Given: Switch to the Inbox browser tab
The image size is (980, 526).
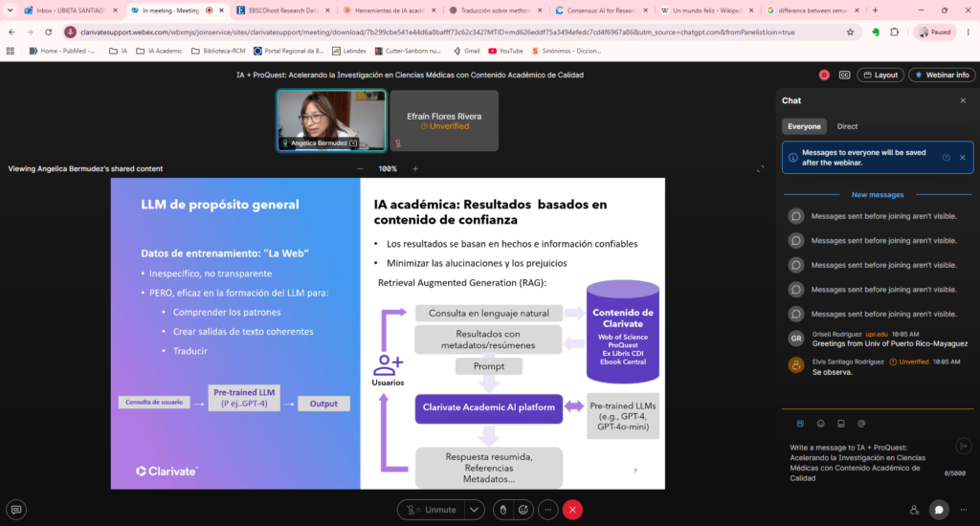Looking at the screenshot, I should (x=71, y=11).
